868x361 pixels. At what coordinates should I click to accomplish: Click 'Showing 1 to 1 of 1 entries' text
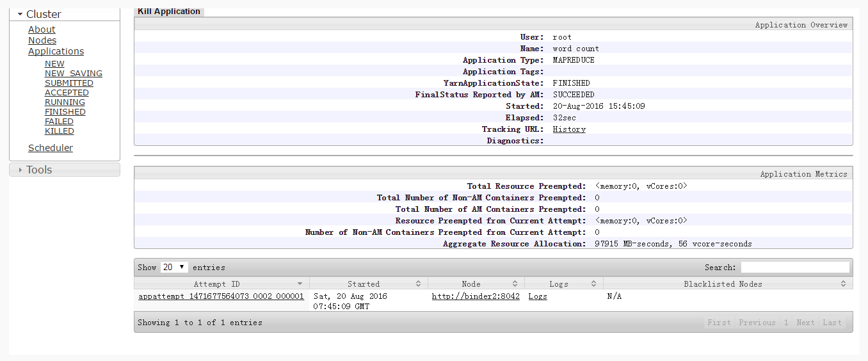click(200, 323)
